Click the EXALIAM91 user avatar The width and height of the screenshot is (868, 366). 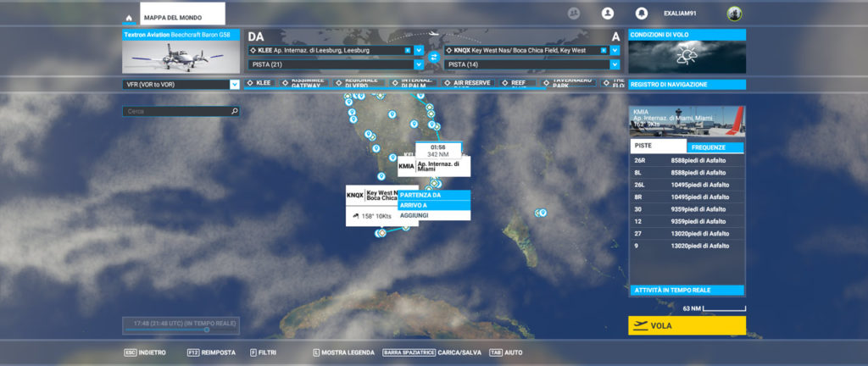coord(734,14)
